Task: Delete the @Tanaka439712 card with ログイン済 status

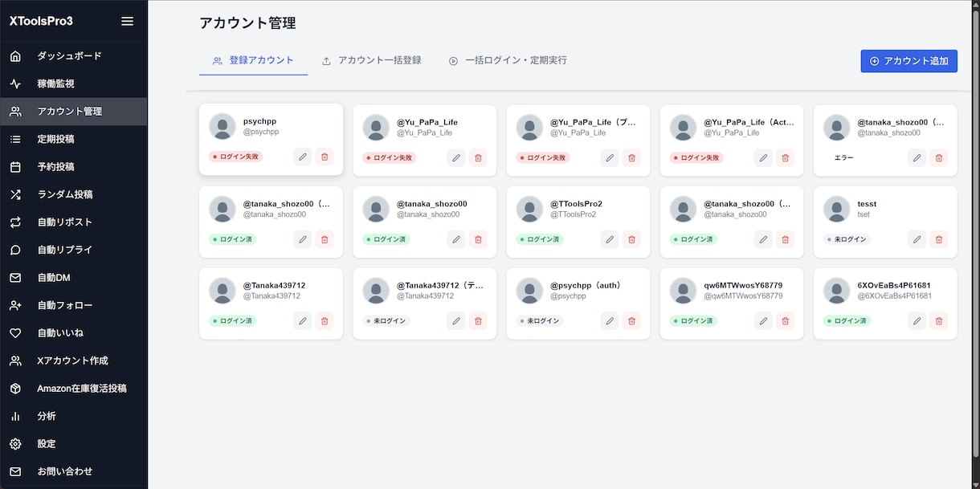Action: (325, 320)
